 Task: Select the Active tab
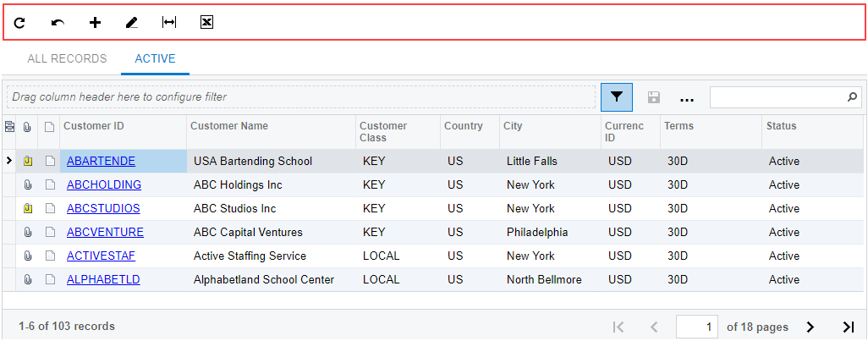(155, 59)
